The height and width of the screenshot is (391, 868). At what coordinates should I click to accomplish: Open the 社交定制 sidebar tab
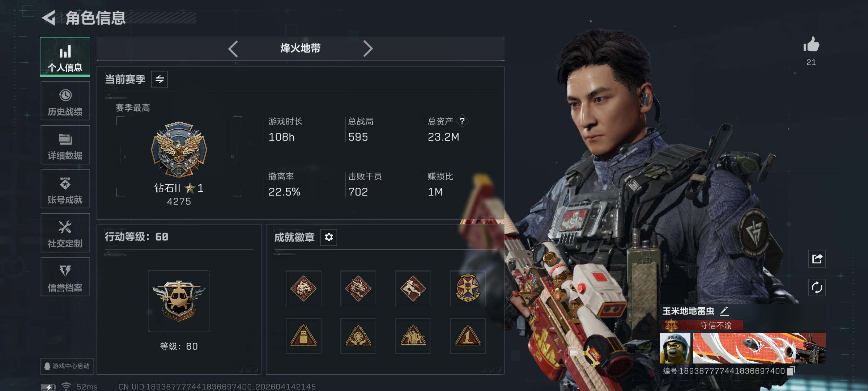(x=65, y=233)
